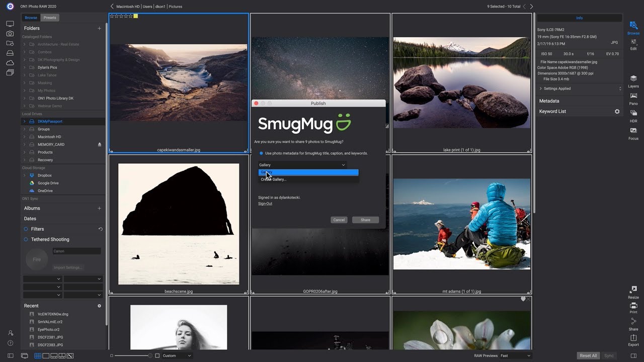This screenshot has height=362, width=644.
Task: Open the Pano tool
Action: click(633, 99)
